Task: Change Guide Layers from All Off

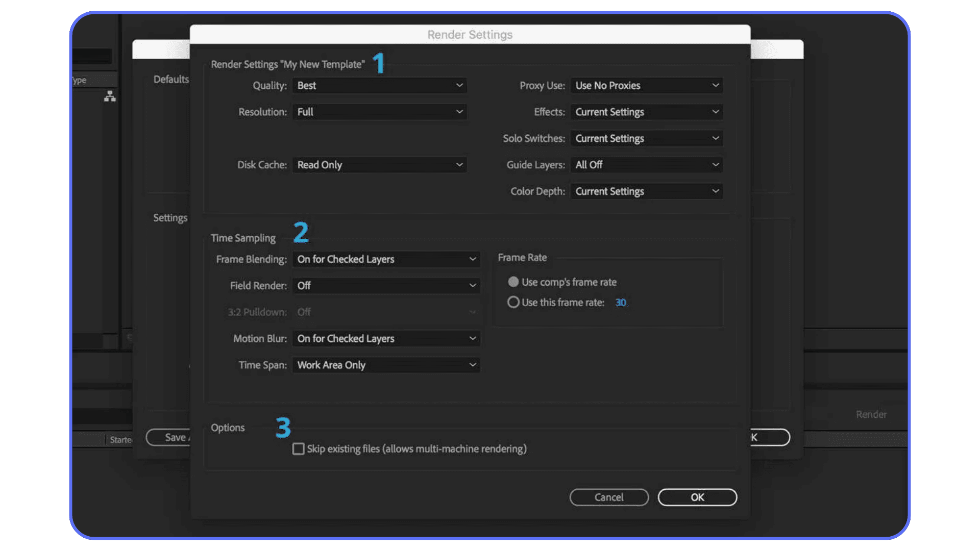Action: 646,164
